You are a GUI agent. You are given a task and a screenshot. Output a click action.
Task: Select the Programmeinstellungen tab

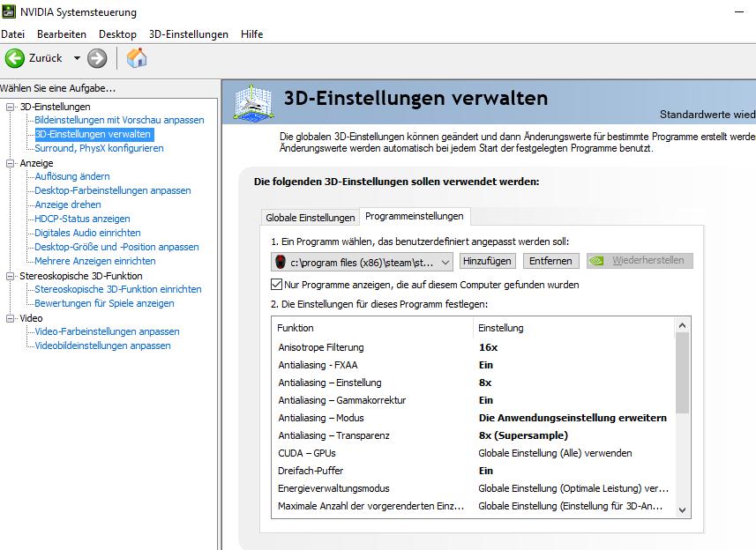(415, 216)
